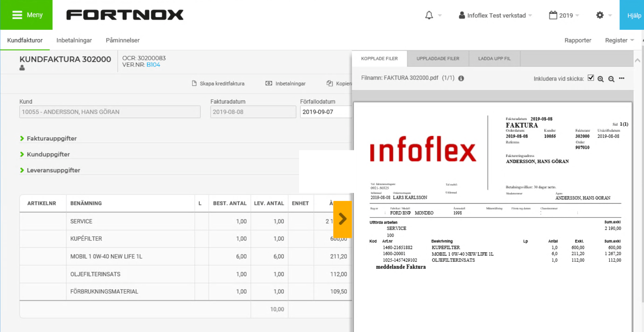
Task: Open the notifications bell
Action: pyautogui.click(x=429, y=15)
